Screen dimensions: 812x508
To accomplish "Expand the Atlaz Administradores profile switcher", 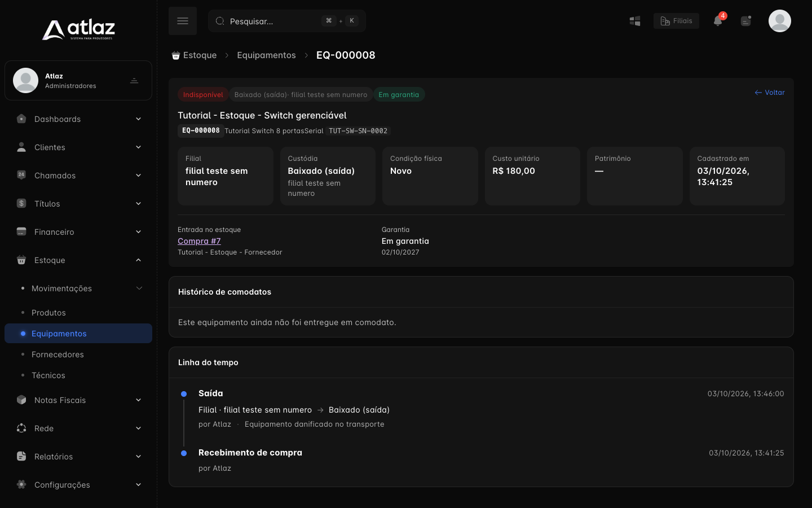I will (x=134, y=81).
